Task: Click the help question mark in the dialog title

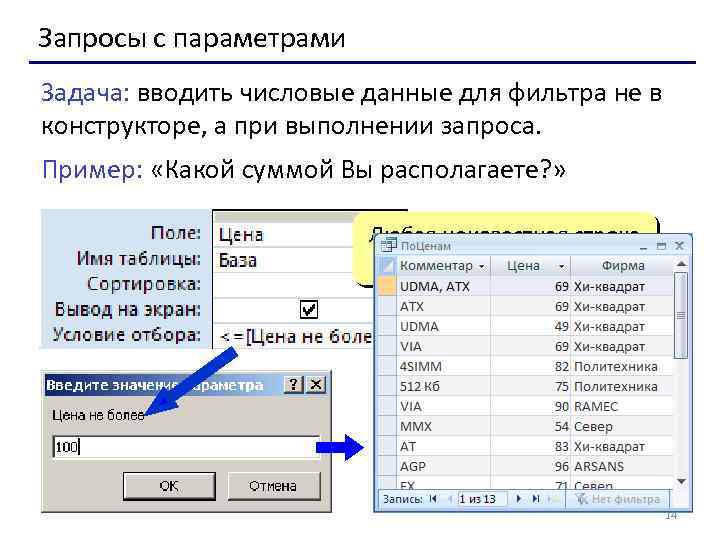Action: pos(293,384)
